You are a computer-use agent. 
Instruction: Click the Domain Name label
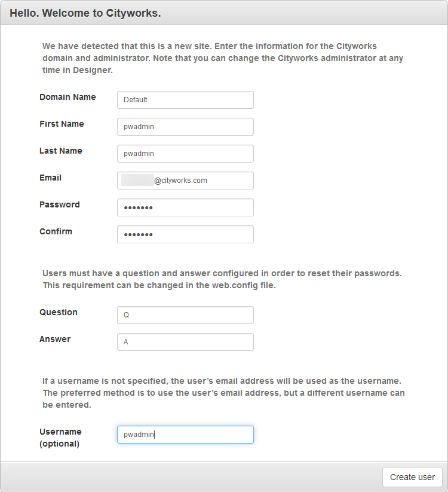[67, 97]
